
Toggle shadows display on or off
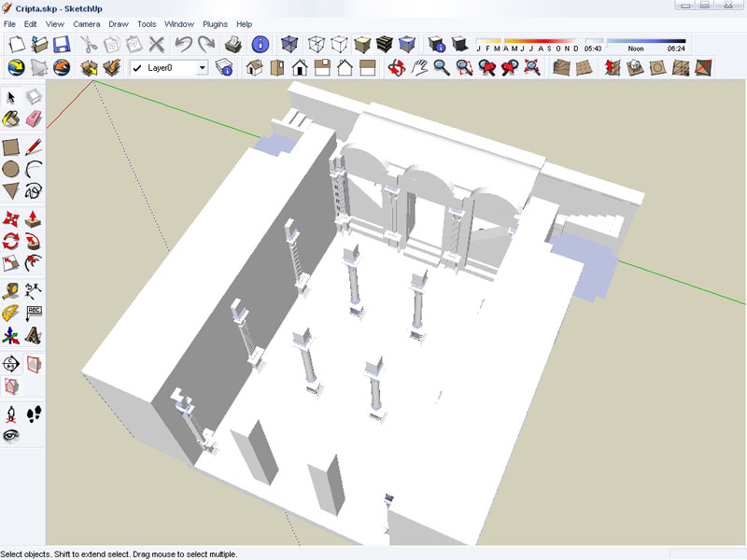(x=458, y=44)
